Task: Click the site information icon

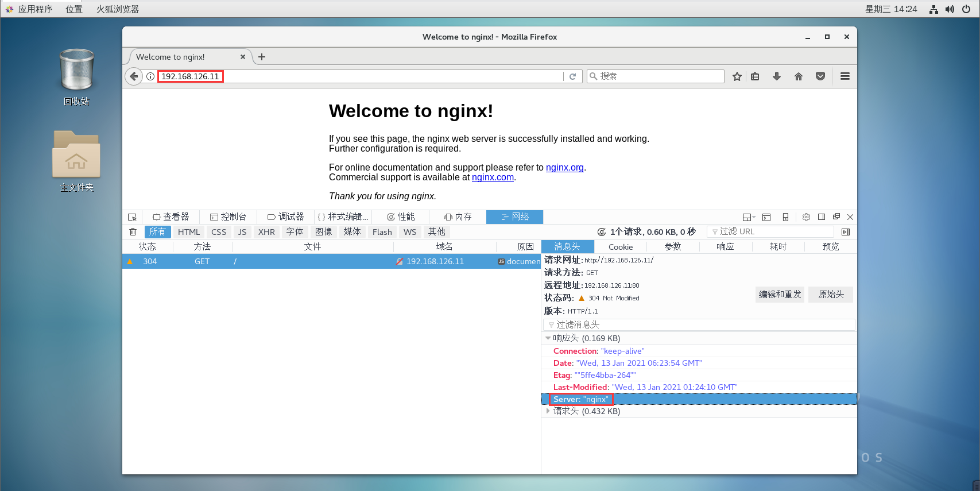Action: 150,76
